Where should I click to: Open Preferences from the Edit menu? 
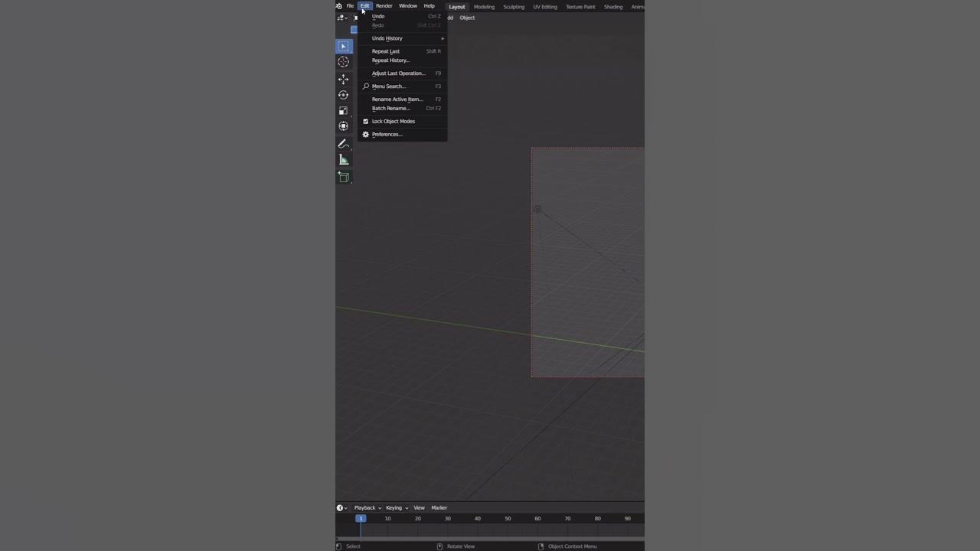tap(403, 135)
